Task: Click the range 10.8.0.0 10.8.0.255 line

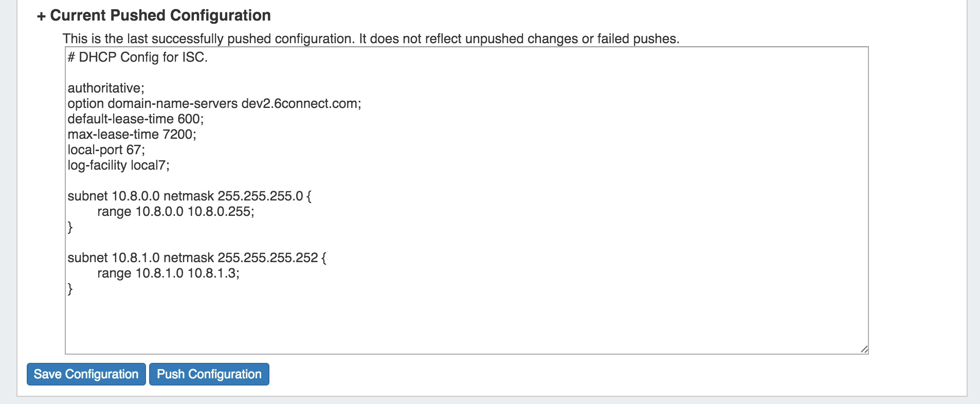Action: pos(176,211)
